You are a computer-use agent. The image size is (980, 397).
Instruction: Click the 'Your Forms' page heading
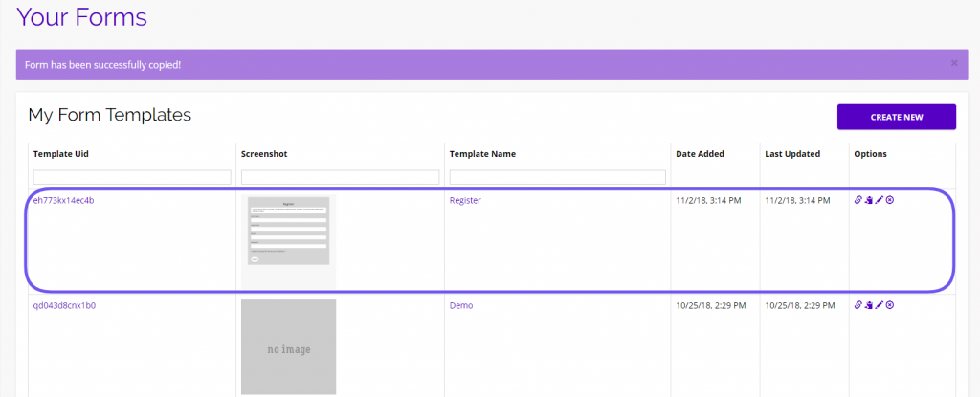82,17
